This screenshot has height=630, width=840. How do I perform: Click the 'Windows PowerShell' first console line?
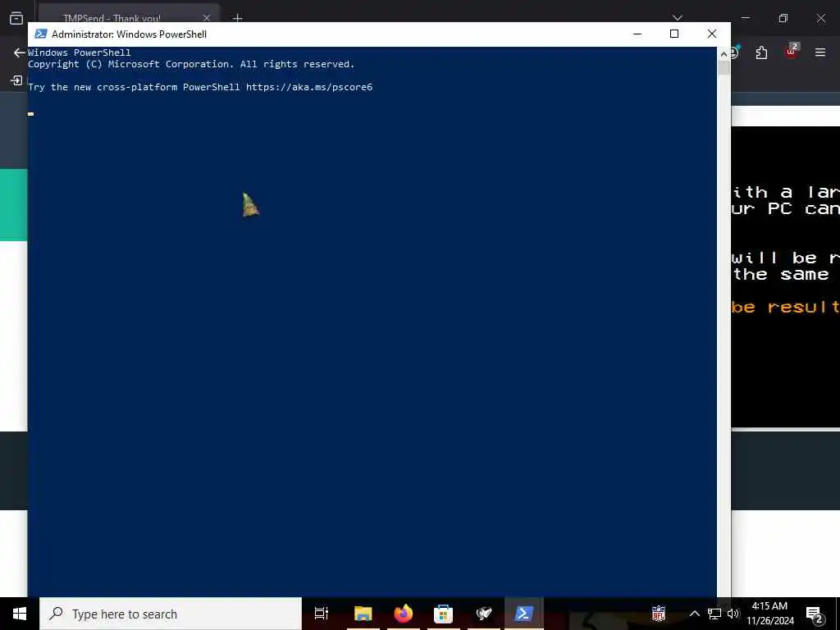80,52
